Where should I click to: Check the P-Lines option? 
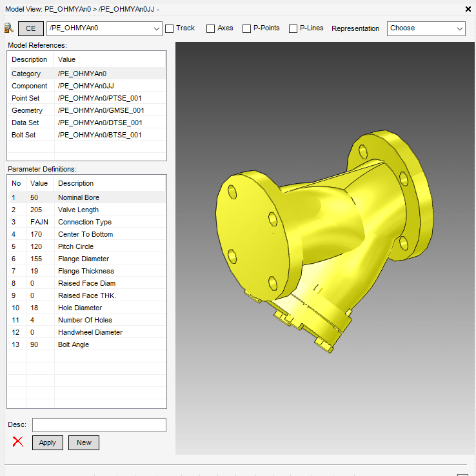(293, 28)
